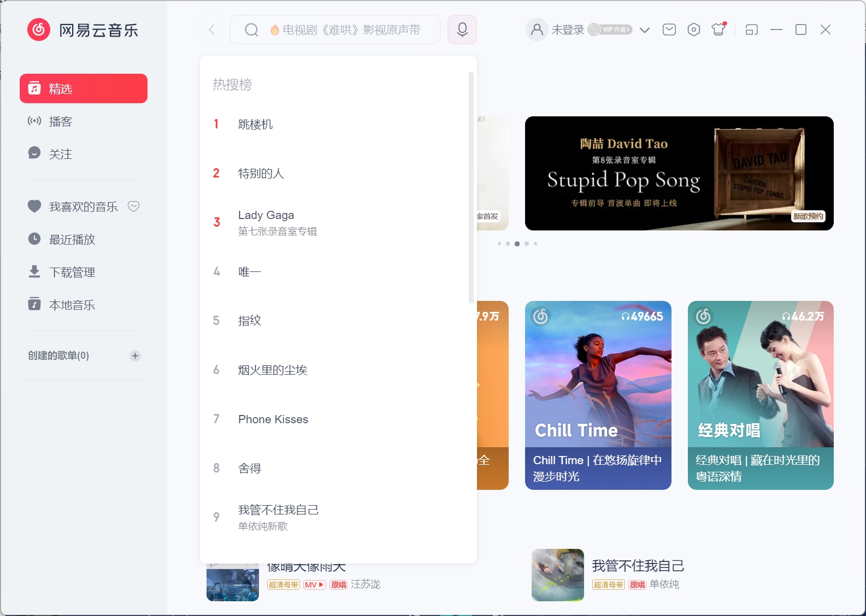Open 最近播放 in the sidebar
866x616 pixels.
pos(84,239)
